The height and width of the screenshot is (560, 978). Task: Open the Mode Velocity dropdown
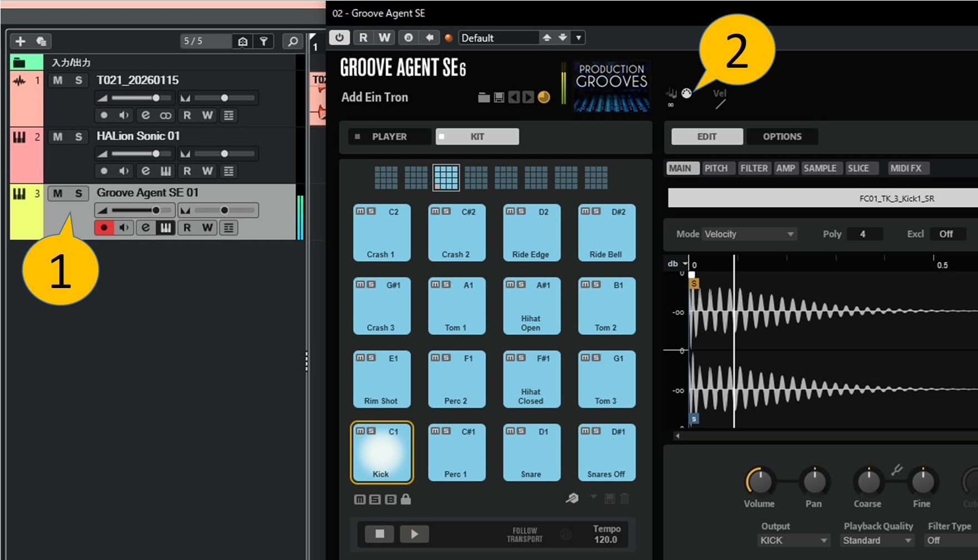tap(749, 234)
